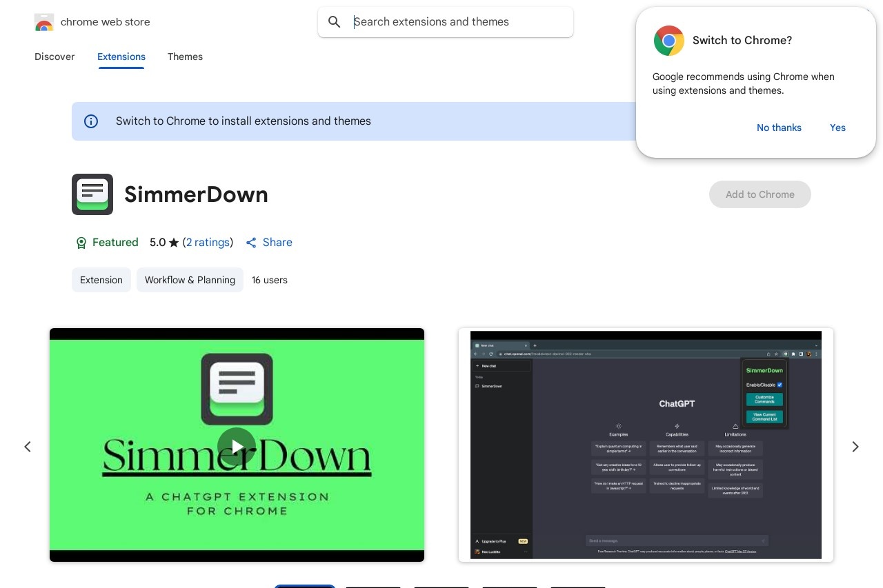883x588 pixels.
Task: Click the Share link text
Action: pyautogui.click(x=277, y=243)
